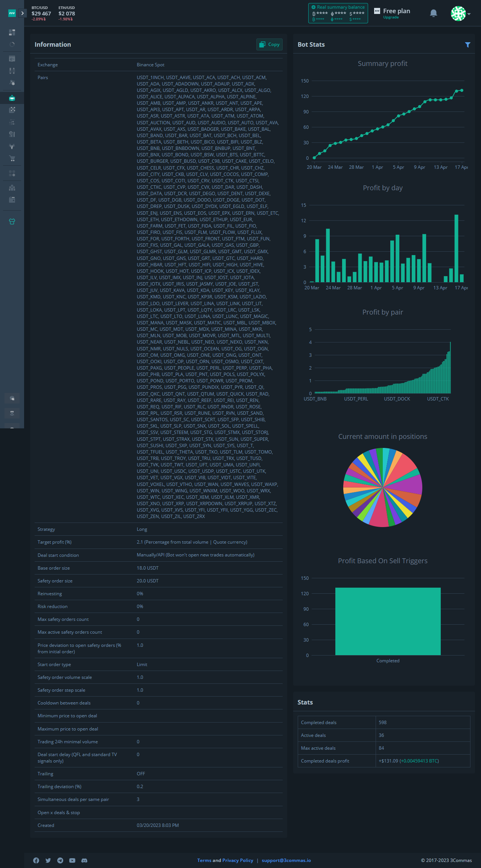Open the Facebook footer icon
The image size is (481, 868).
pyautogui.click(x=36, y=860)
